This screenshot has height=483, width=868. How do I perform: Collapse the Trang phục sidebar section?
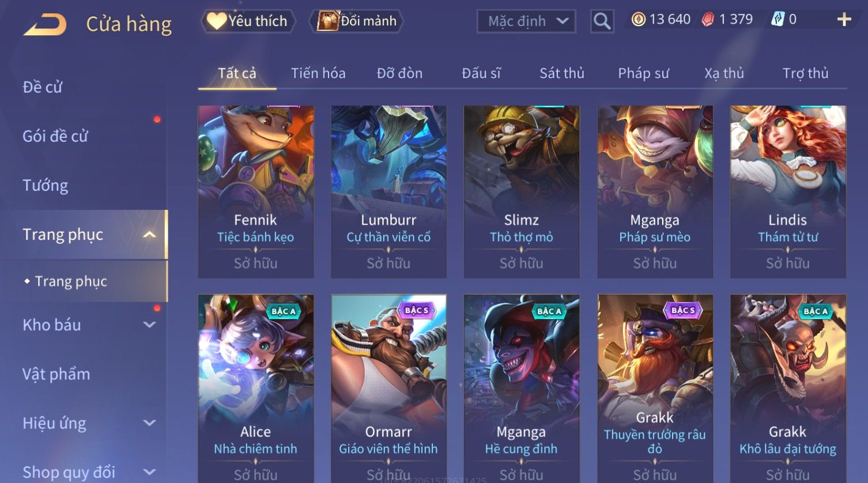point(149,235)
